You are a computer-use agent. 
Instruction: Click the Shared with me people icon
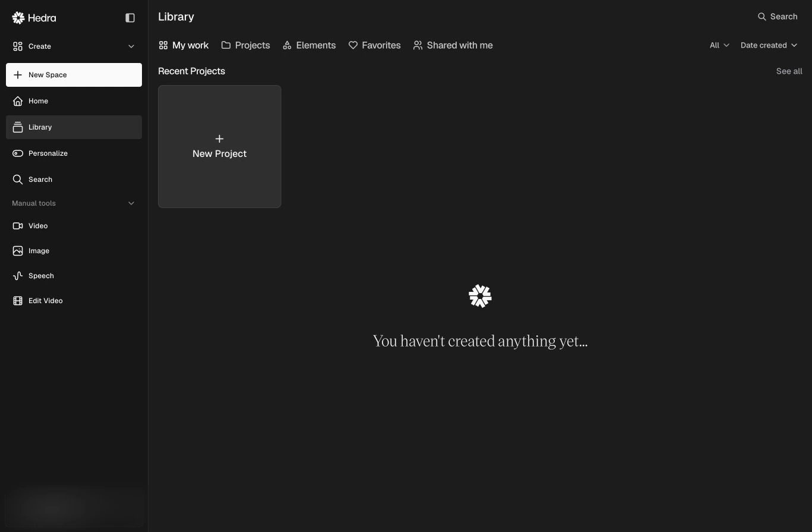tap(418, 45)
